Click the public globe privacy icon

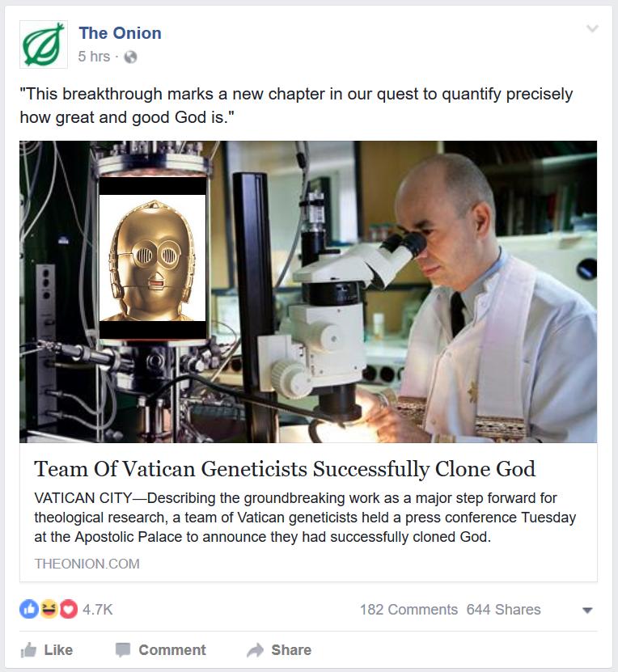131,57
